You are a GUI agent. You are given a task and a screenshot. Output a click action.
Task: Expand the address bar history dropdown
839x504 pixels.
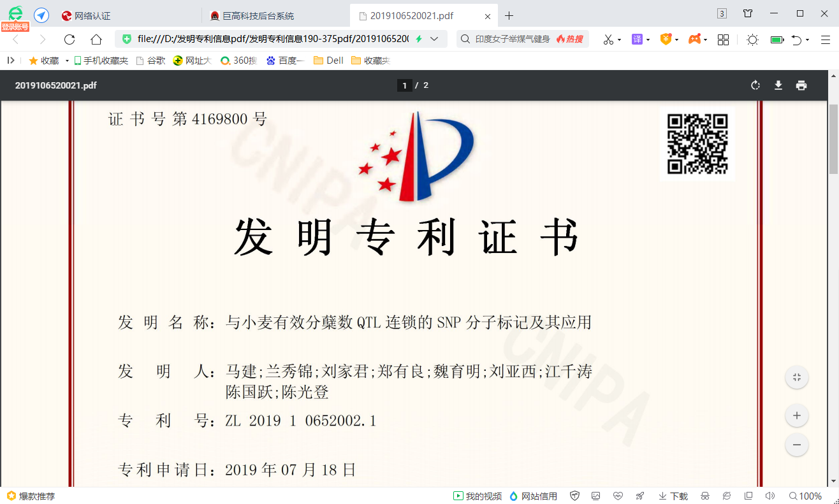[x=434, y=39]
